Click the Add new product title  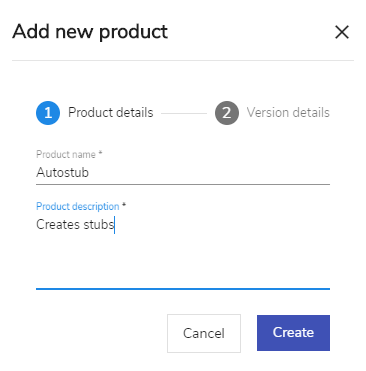(90, 32)
